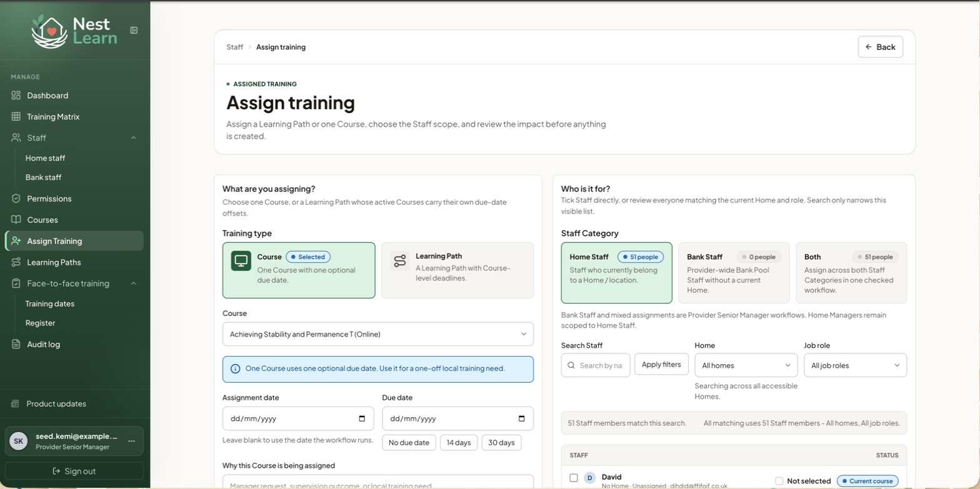Set due date to 30 days
980x489 pixels.
(501, 443)
